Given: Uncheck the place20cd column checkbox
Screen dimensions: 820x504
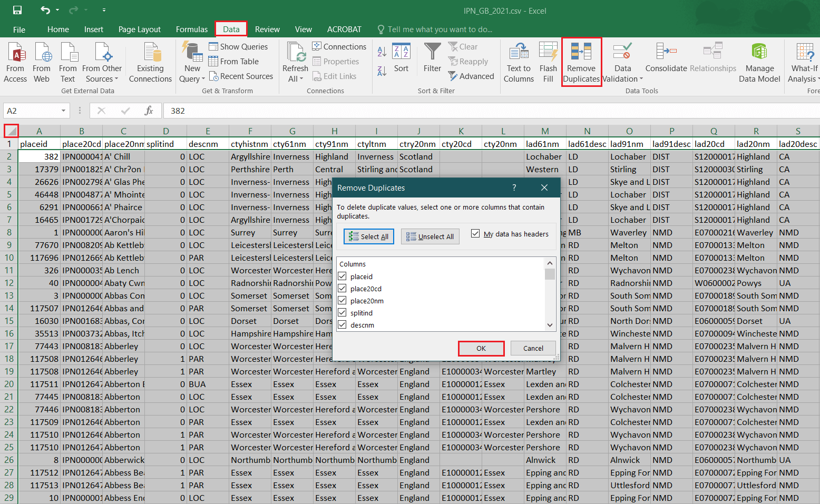Looking at the screenshot, I should 342,288.
